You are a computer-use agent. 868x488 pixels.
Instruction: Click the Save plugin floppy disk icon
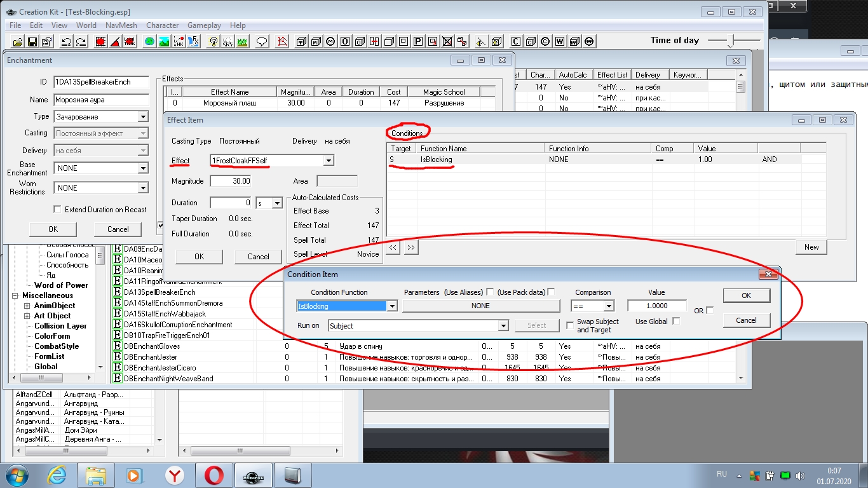tap(32, 42)
